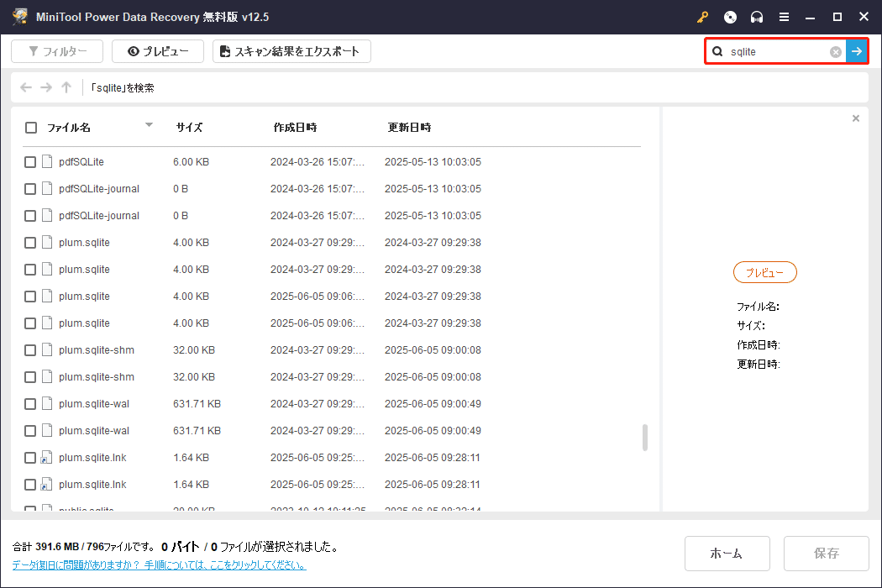Click the forward navigation arrow
882x588 pixels.
pos(45,87)
